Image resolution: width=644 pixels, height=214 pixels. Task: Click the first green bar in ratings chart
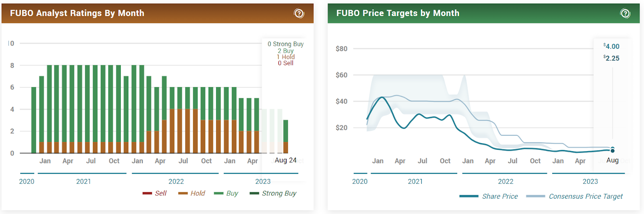34,120
